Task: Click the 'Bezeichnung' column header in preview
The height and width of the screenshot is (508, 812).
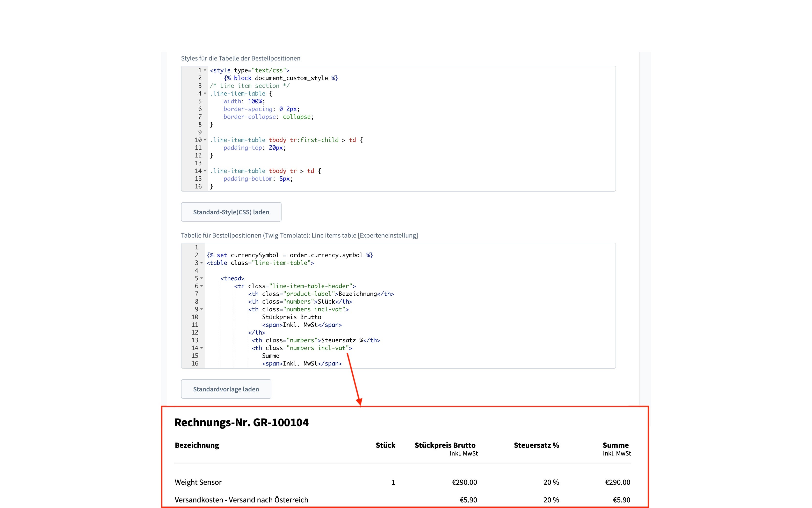Action: click(x=197, y=445)
